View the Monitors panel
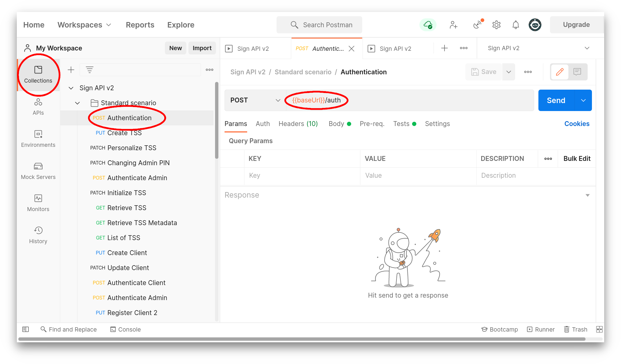This screenshot has height=364, width=621. click(x=38, y=203)
